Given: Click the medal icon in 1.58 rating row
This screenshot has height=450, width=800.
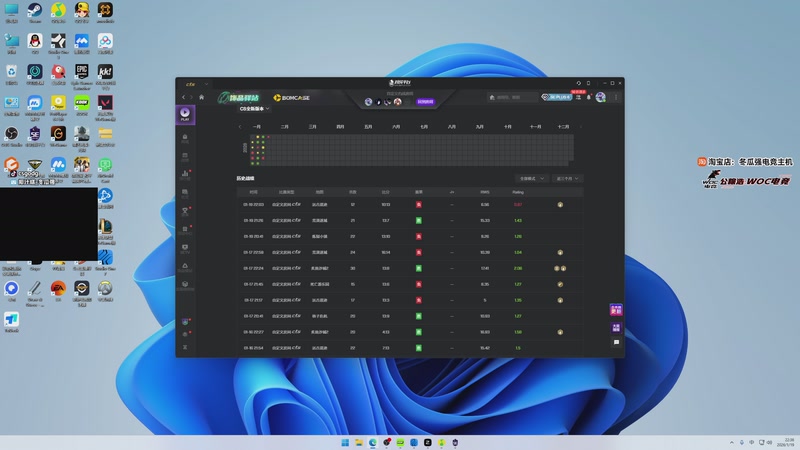Looking at the screenshot, I should (x=560, y=332).
